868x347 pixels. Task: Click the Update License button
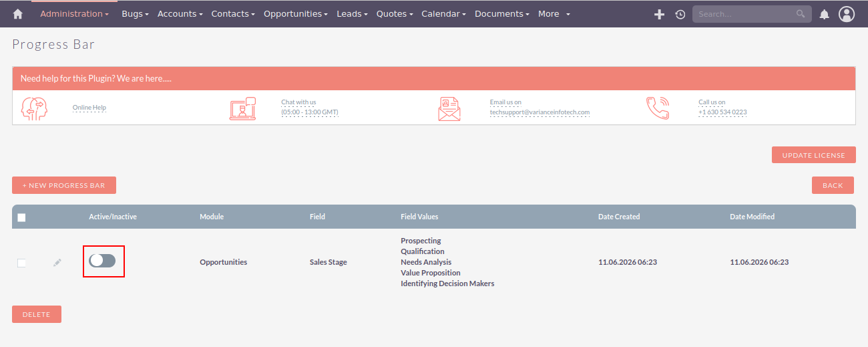pyautogui.click(x=814, y=155)
